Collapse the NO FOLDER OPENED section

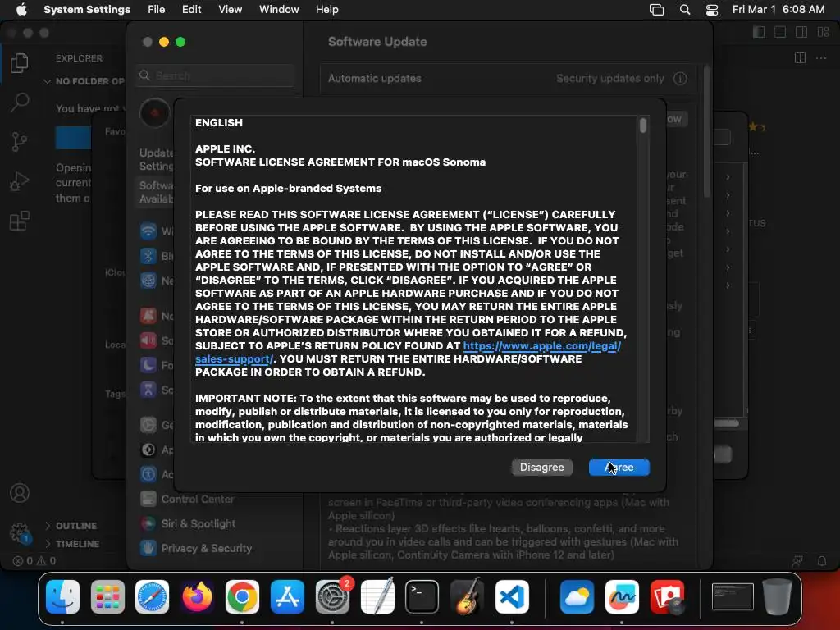pyautogui.click(x=84, y=81)
